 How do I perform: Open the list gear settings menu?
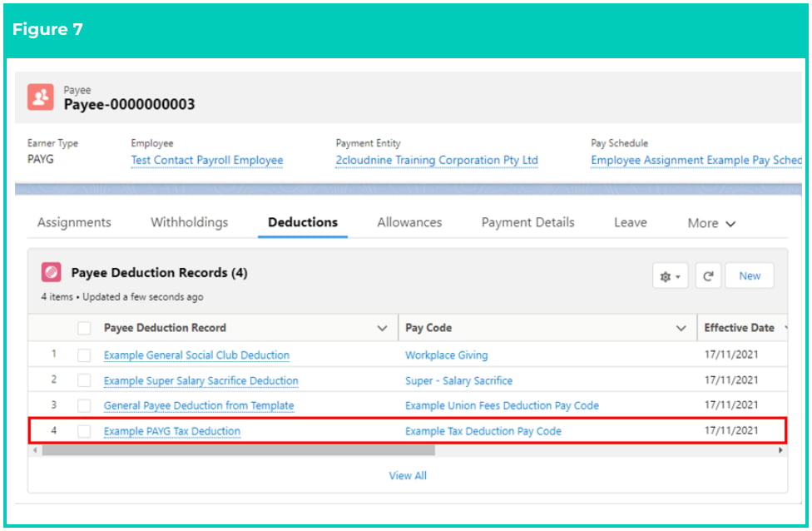point(670,276)
